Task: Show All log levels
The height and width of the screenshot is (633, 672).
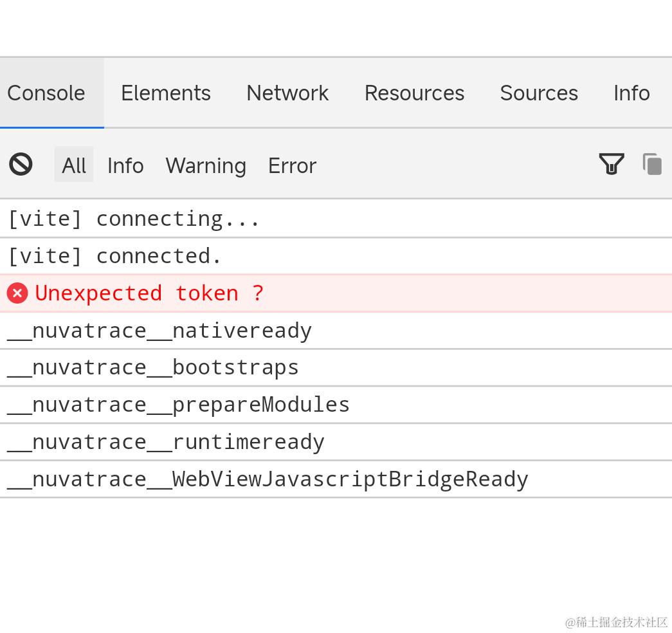Action: 74,165
